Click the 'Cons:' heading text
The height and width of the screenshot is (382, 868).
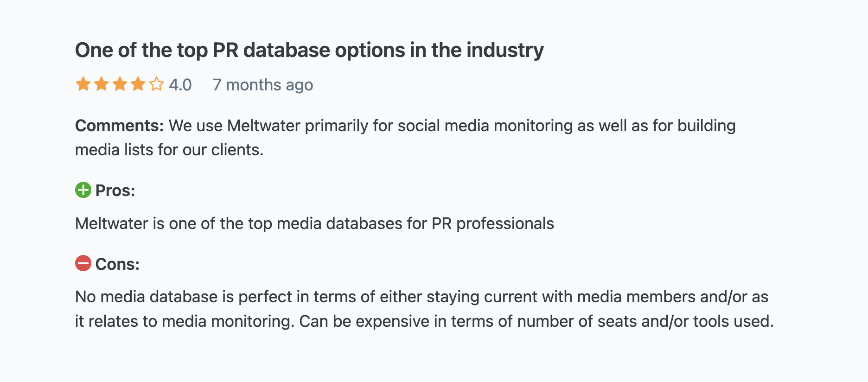point(117,264)
